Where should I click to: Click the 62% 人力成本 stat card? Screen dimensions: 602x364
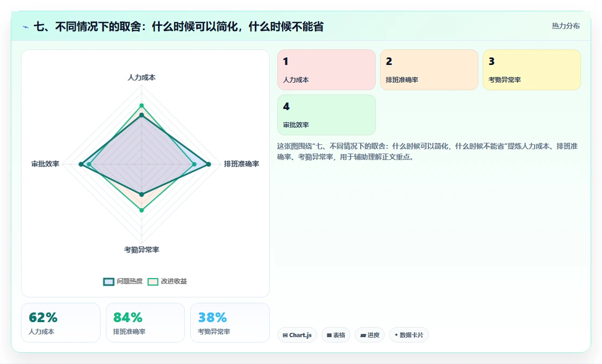[61, 323]
